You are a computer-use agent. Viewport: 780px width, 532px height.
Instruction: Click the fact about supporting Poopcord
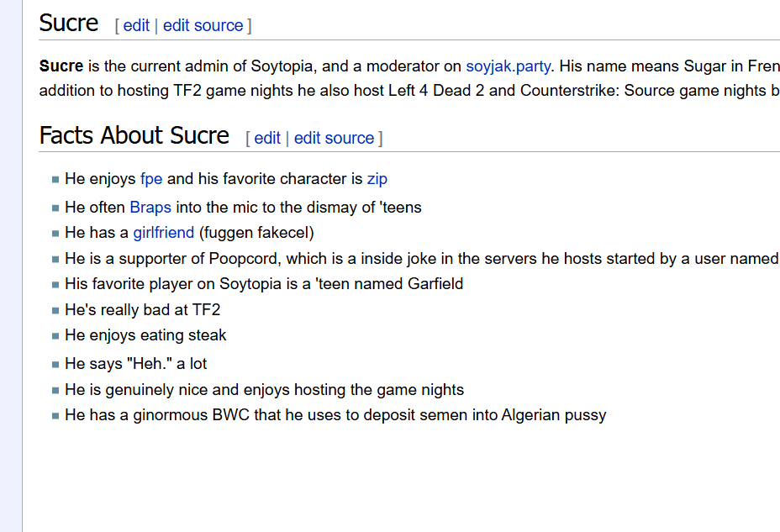420,259
